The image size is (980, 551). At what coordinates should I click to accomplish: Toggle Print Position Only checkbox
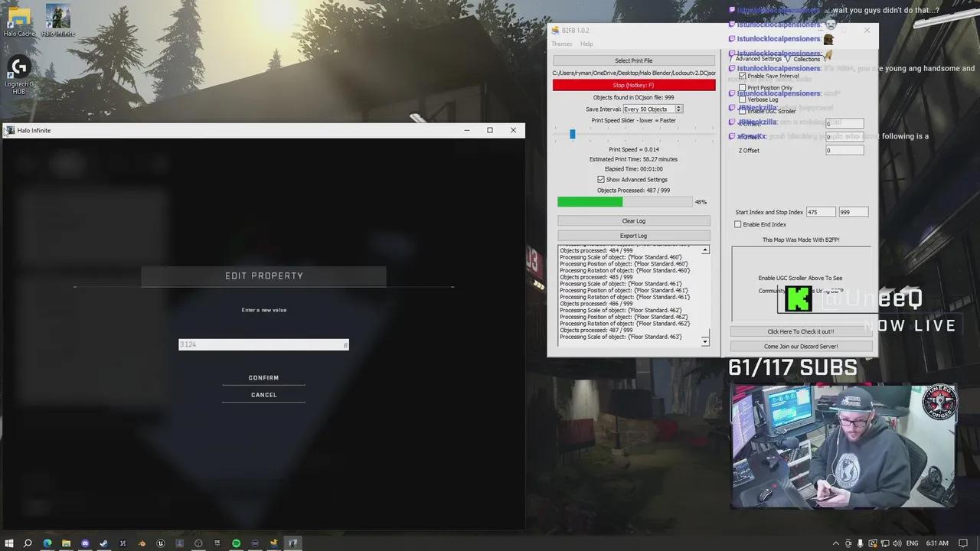click(x=743, y=88)
